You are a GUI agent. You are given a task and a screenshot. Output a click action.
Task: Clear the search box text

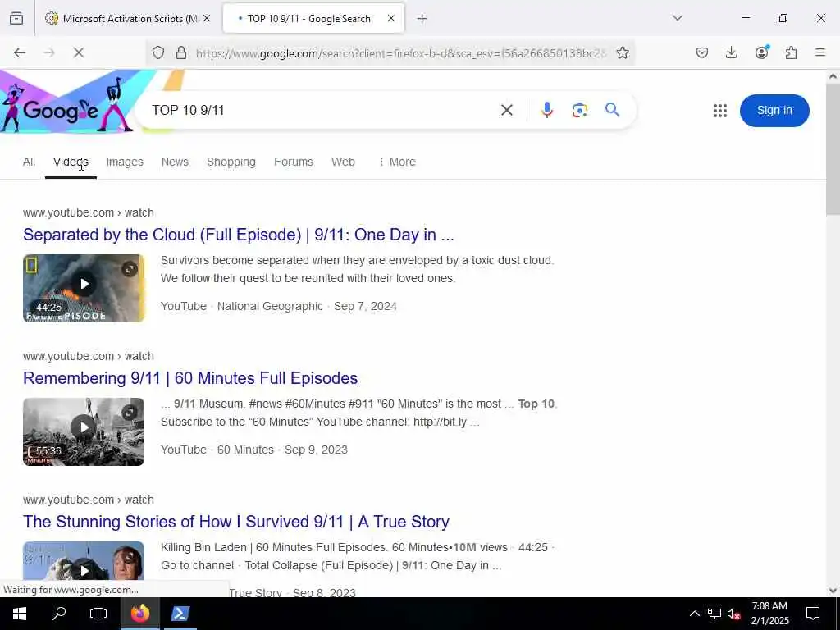[x=507, y=111]
